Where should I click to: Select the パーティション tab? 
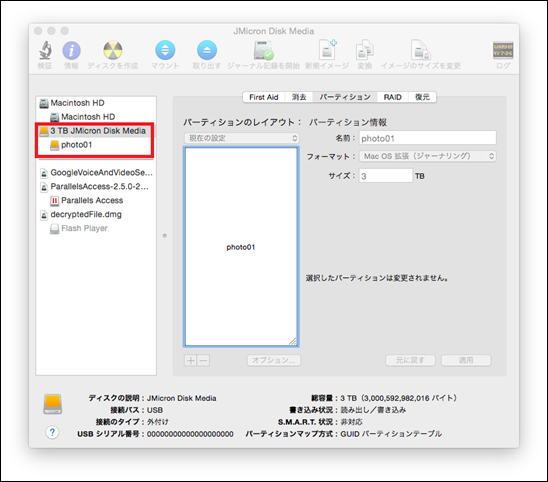tap(345, 97)
